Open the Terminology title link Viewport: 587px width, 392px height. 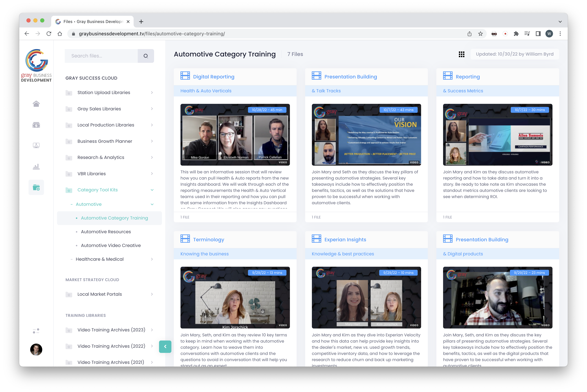209,239
